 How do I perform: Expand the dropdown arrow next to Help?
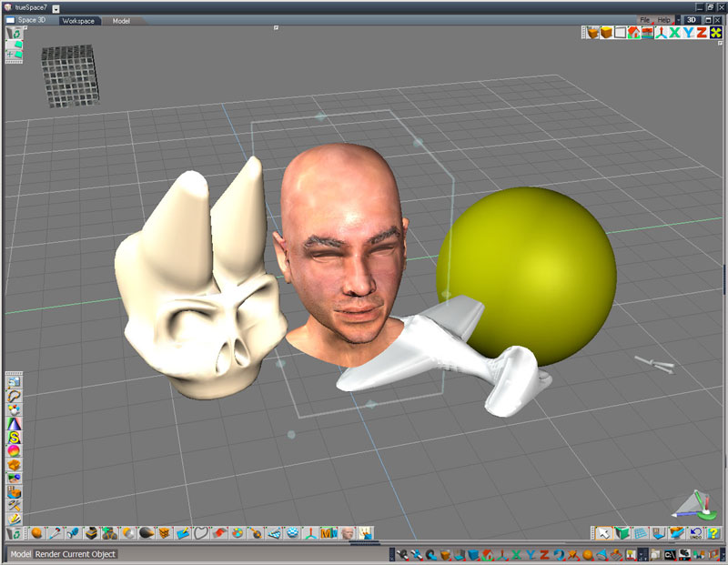tap(677, 20)
